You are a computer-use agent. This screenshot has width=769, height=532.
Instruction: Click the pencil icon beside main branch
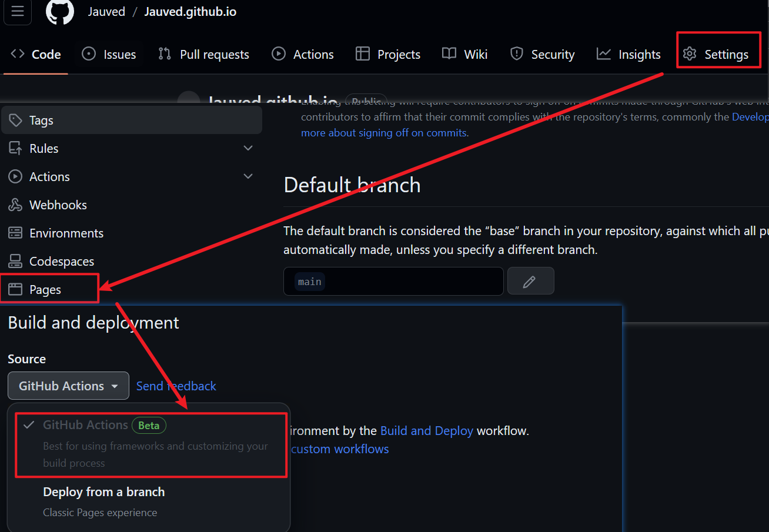click(530, 282)
